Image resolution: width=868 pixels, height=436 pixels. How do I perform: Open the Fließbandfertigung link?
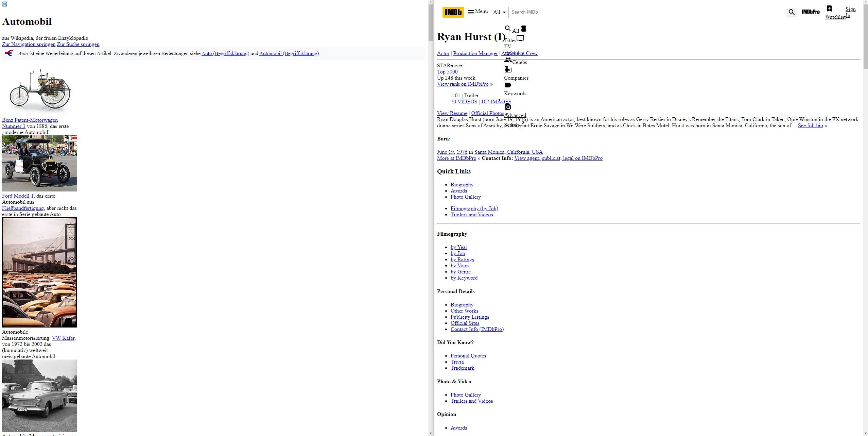23,208
